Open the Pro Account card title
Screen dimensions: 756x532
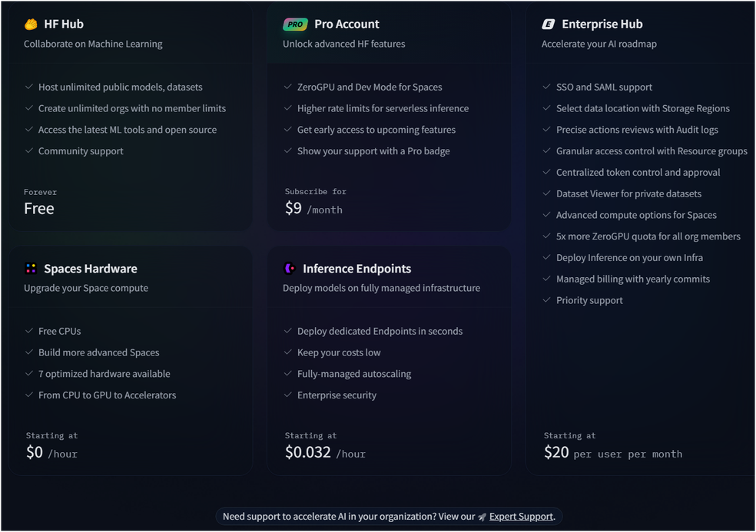[x=346, y=25]
